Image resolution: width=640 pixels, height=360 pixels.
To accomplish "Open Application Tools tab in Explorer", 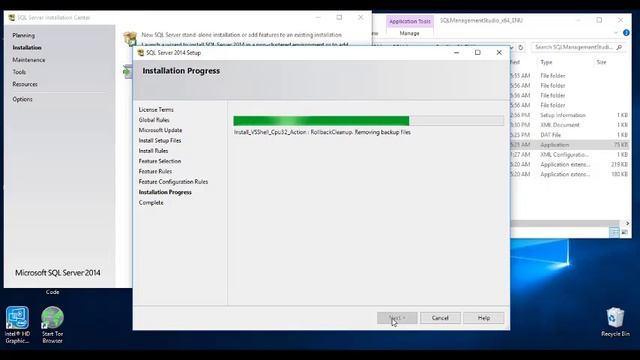I will (409, 21).
